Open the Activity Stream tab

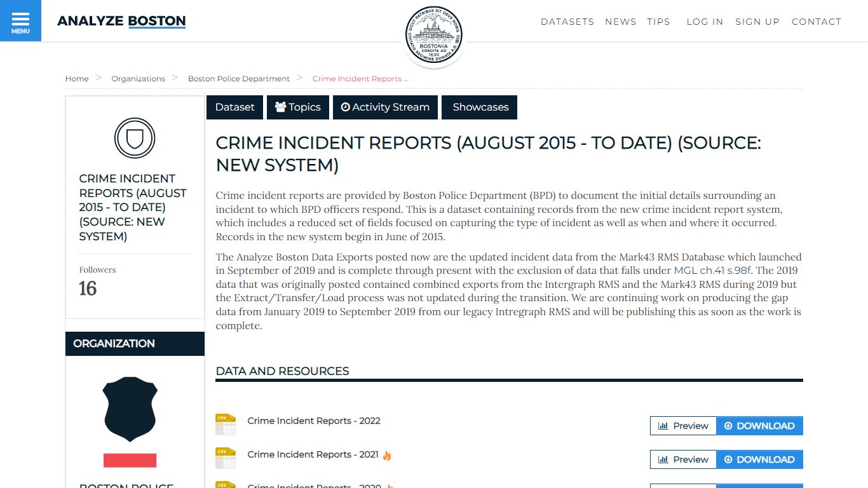click(386, 107)
